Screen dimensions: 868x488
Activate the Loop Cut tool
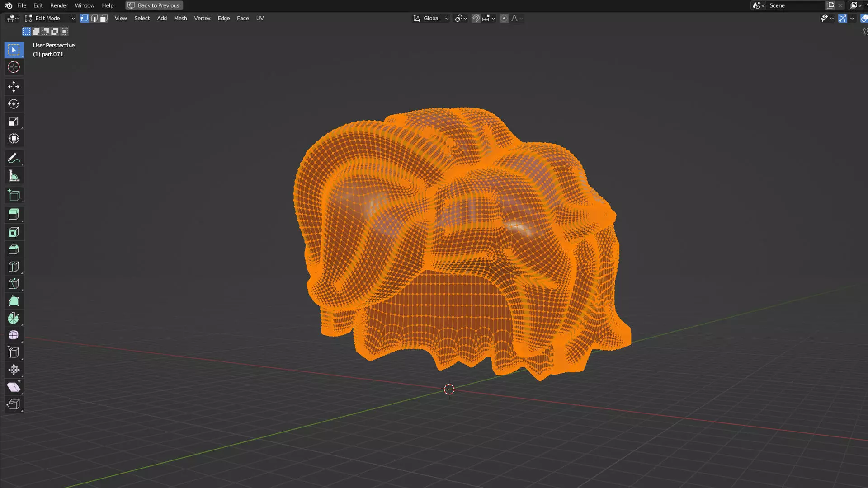click(x=14, y=267)
